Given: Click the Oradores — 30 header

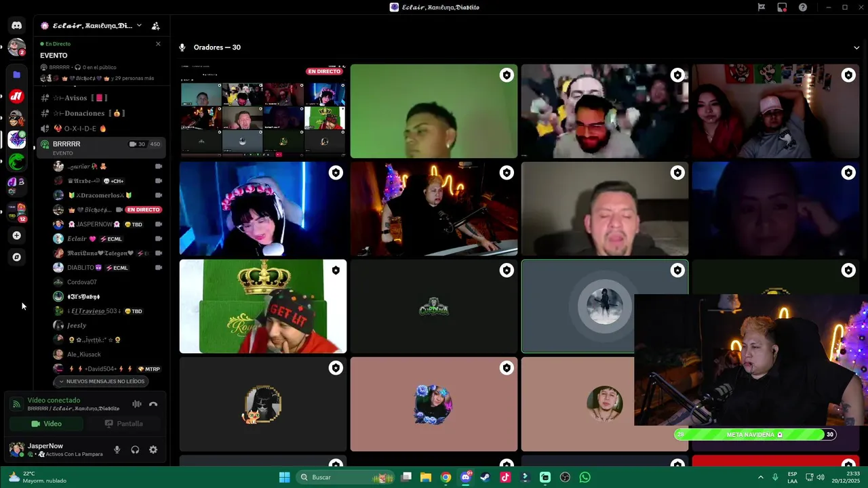Looking at the screenshot, I should click(x=217, y=47).
